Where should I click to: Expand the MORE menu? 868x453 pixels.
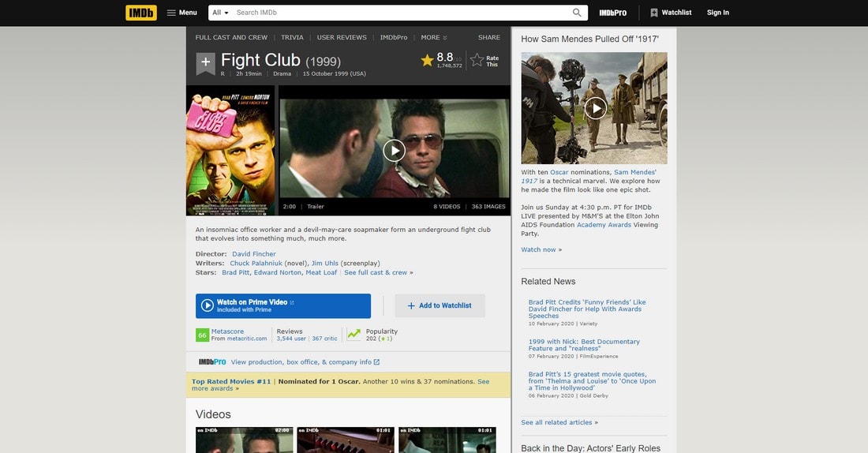coord(433,38)
